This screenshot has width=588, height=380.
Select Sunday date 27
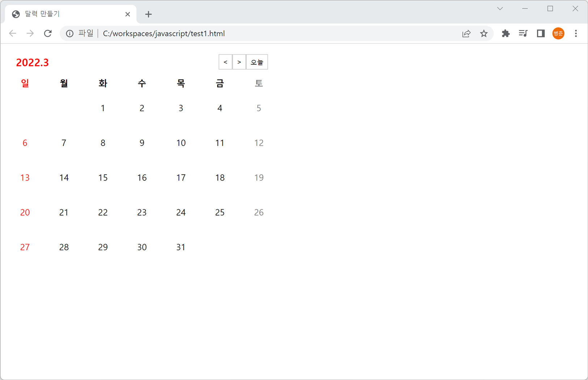pyautogui.click(x=25, y=247)
